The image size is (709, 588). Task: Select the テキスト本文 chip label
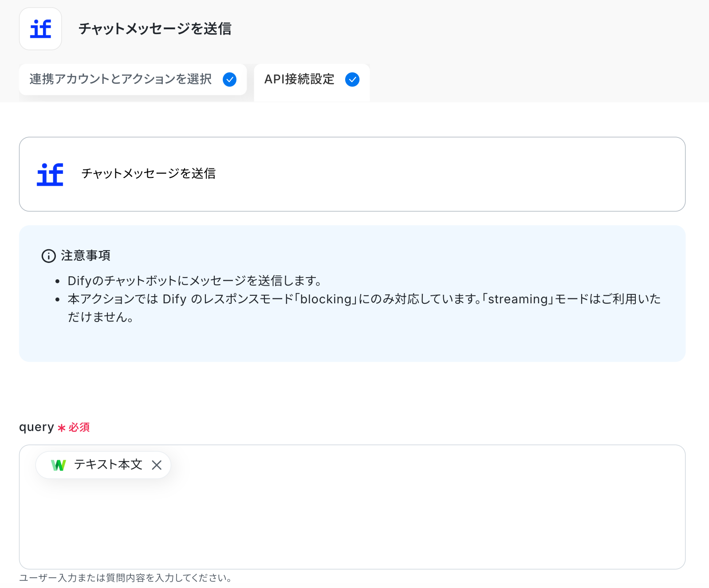[x=108, y=464]
